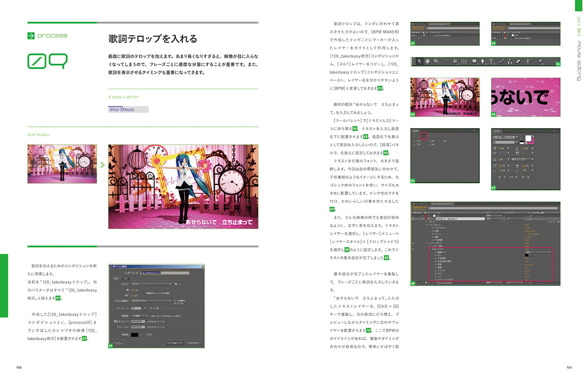
Task: Toggle visibility of the テキスト layer
Action: [413, 219]
